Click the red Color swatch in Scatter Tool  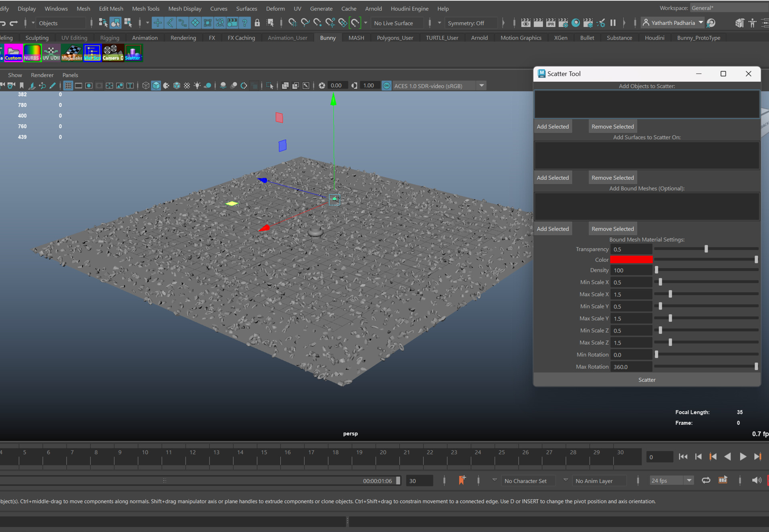tap(631, 259)
